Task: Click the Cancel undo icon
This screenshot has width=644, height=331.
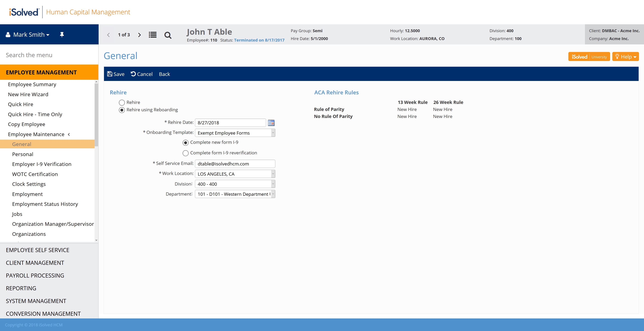Action: tap(133, 74)
